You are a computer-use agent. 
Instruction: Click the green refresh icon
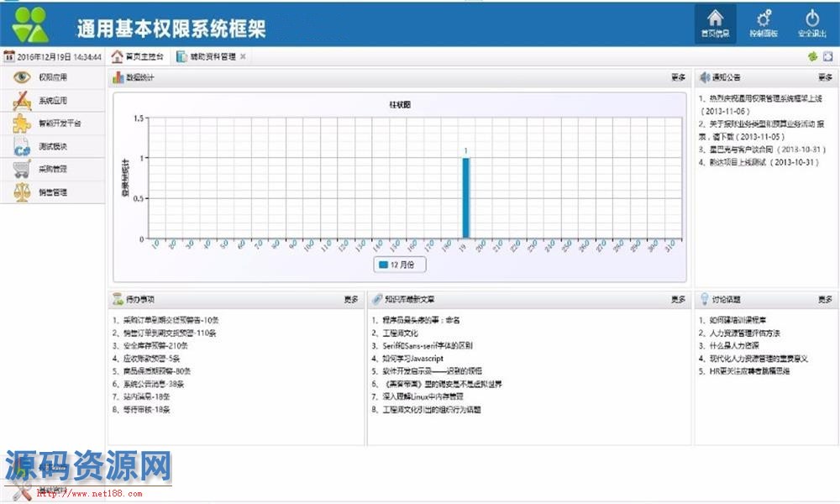812,56
